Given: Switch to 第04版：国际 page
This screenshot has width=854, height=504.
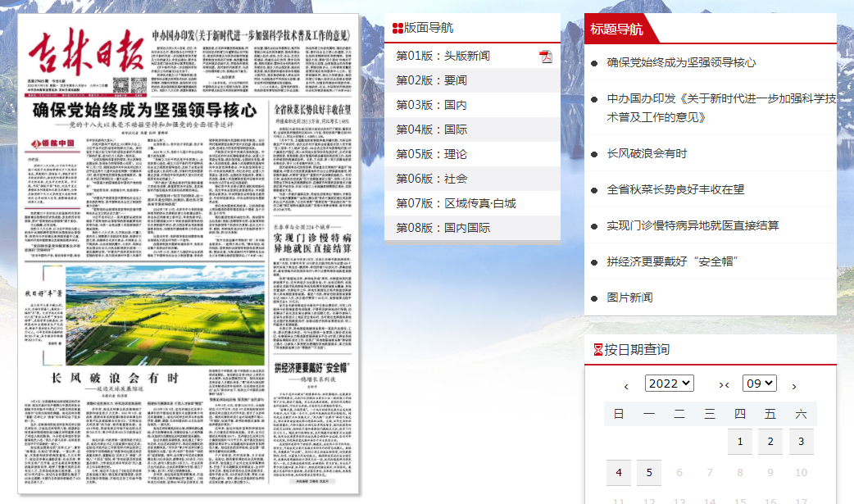Looking at the screenshot, I should [431, 129].
